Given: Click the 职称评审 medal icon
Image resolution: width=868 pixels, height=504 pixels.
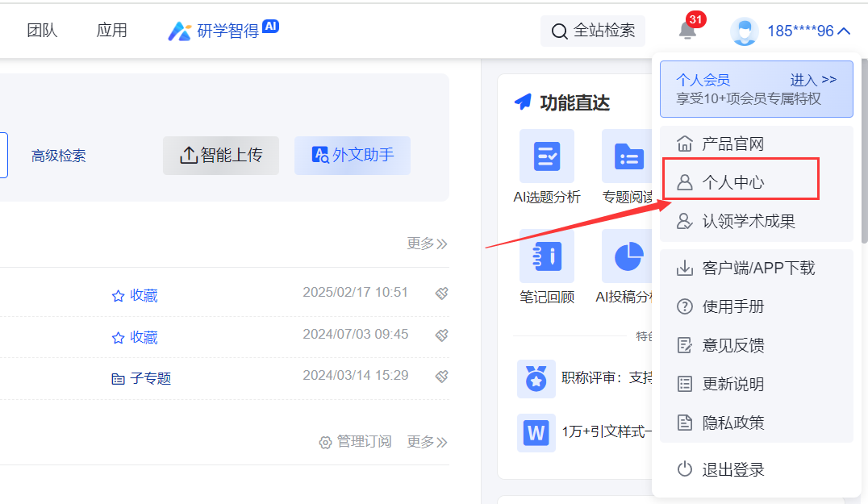Looking at the screenshot, I should pyautogui.click(x=536, y=379).
